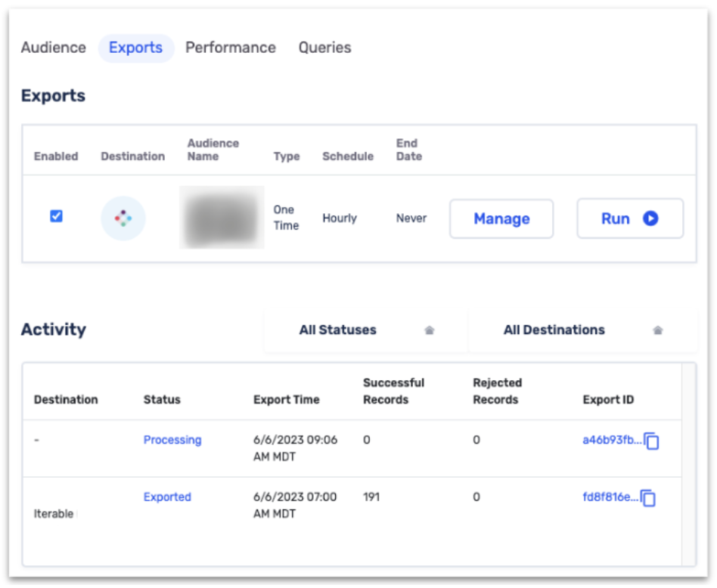Click the Processing status link

[172, 440]
